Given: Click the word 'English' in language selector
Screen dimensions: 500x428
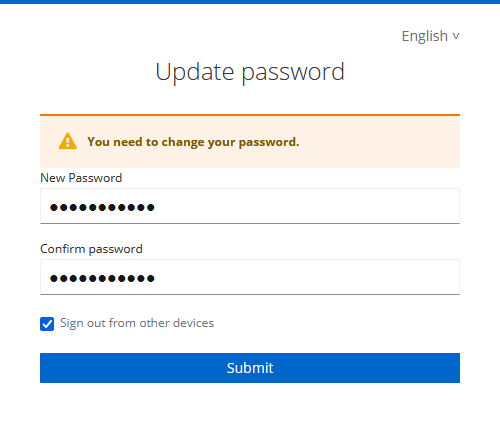Looking at the screenshot, I should click(x=425, y=36).
